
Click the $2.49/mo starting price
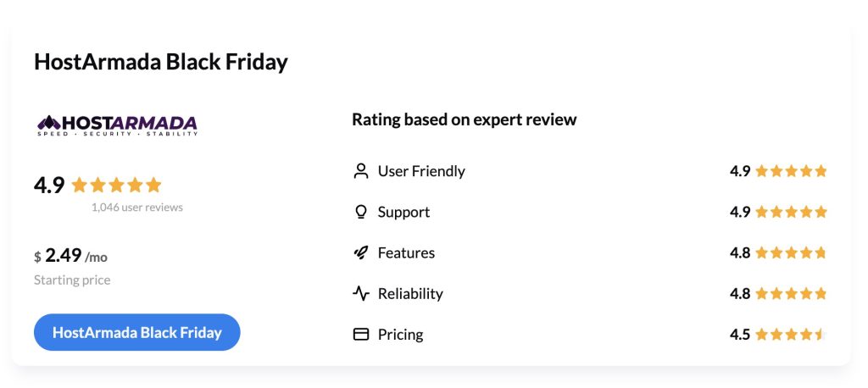pos(71,256)
